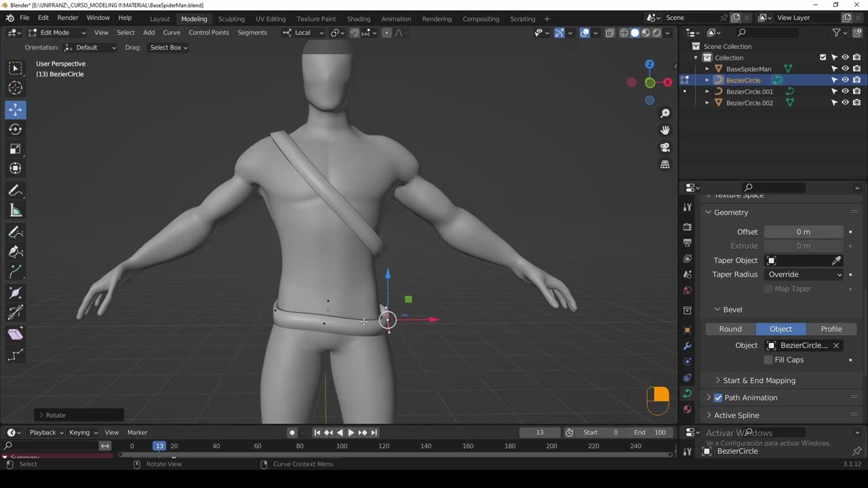Select the Curve Pen tool
Image resolution: width=868 pixels, height=488 pixels.
[15, 251]
